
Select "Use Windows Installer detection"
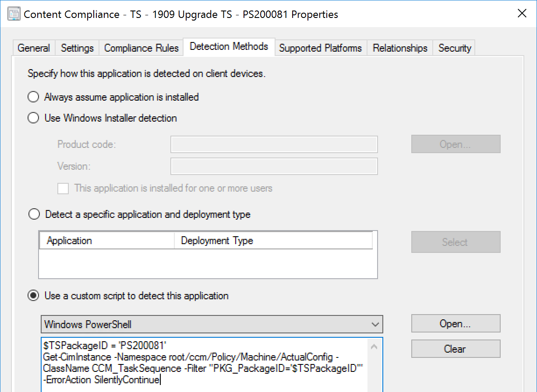[33, 118]
